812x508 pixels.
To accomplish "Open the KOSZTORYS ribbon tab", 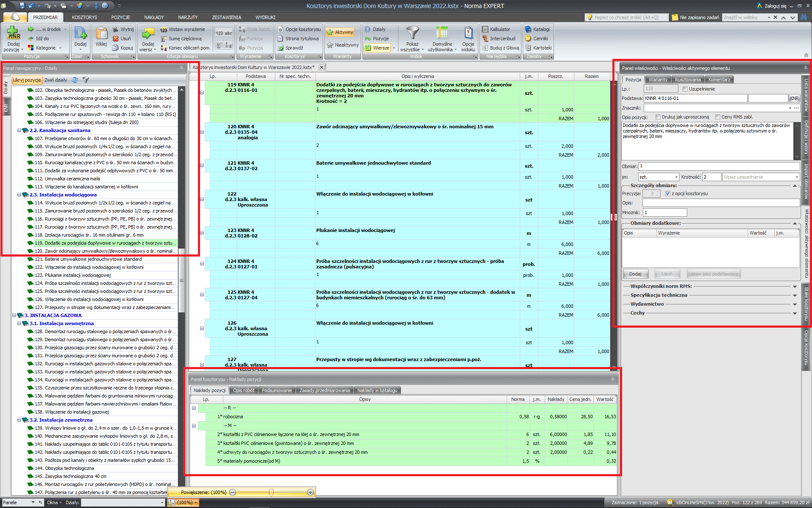I will (x=84, y=17).
